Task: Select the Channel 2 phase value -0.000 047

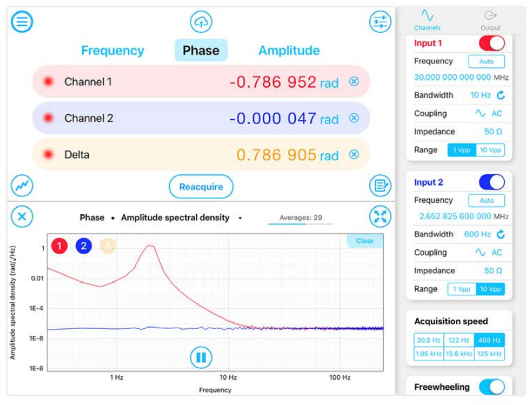Action: pyautogui.click(x=273, y=119)
